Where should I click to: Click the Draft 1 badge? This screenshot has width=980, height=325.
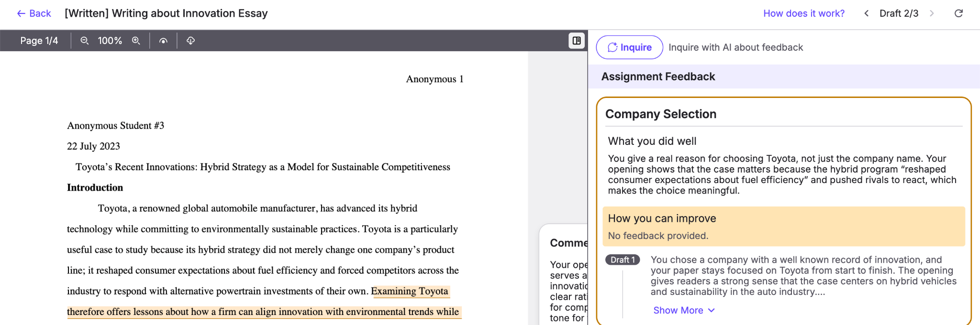tap(622, 260)
